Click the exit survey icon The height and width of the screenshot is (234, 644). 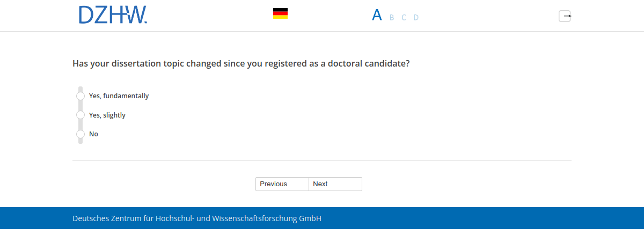[565, 16]
